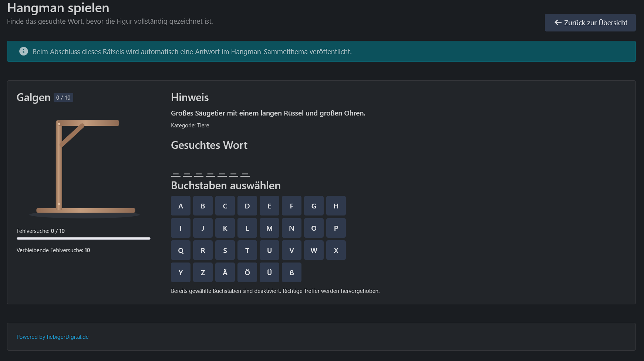Pick the letter U
This screenshot has height=361, width=644.
coord(269,250)
